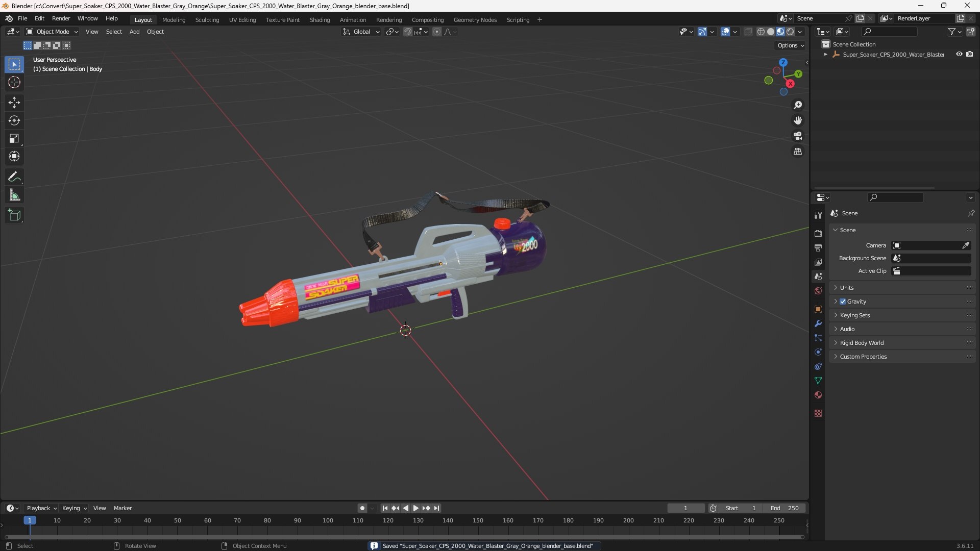
Task: Open Global transform orientation dropdown
Action: pos(361,32)
